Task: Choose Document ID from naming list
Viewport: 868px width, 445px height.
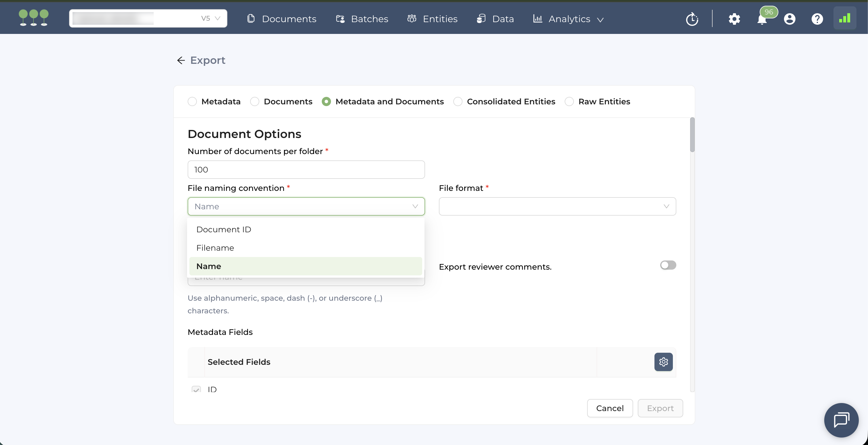Action: (x=224, y=230)
